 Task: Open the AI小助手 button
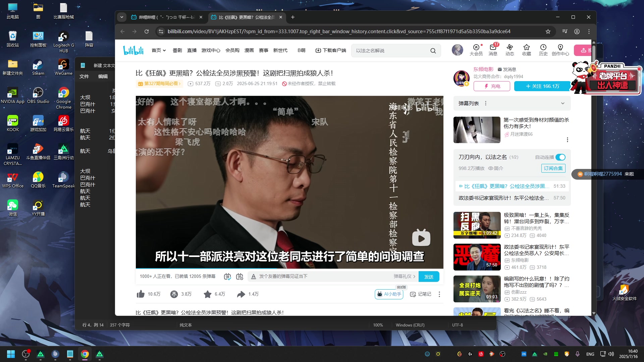(x=389, y=294)
